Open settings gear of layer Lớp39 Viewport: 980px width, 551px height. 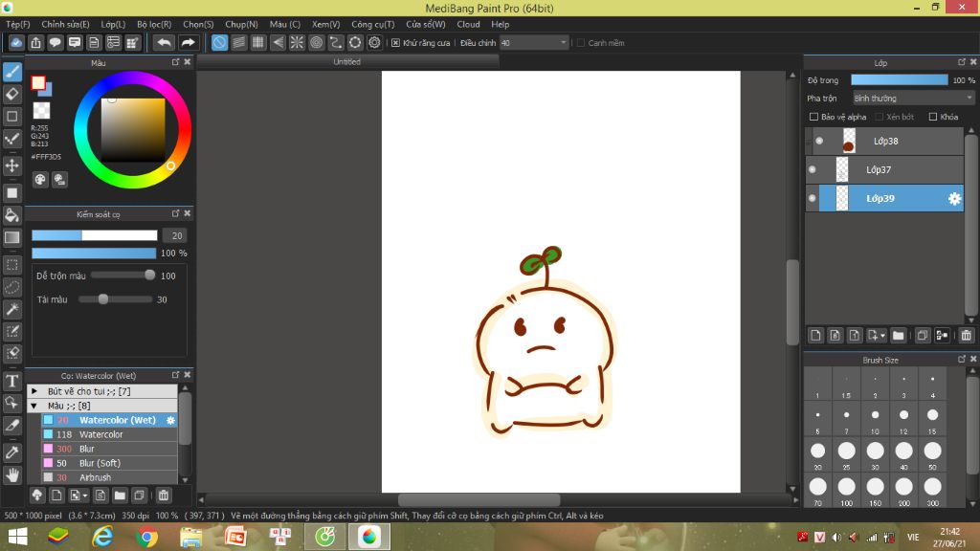point(954,199)
